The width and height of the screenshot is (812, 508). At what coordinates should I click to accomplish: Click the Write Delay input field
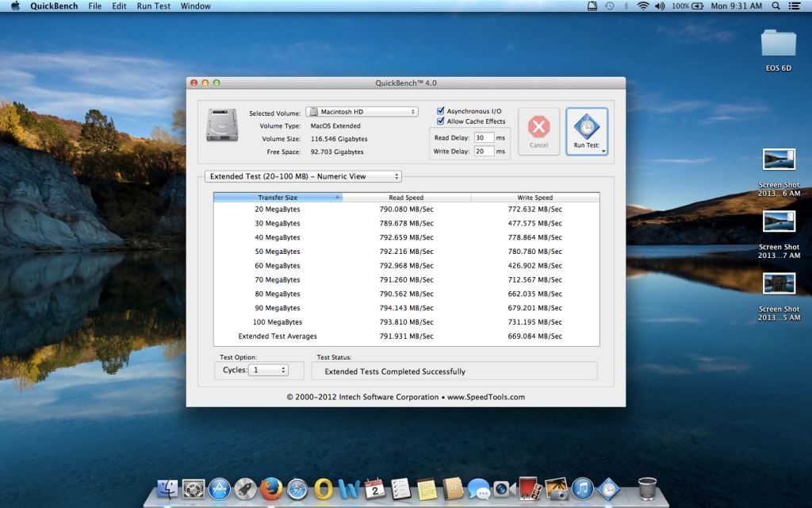click(x=484, y=151)
